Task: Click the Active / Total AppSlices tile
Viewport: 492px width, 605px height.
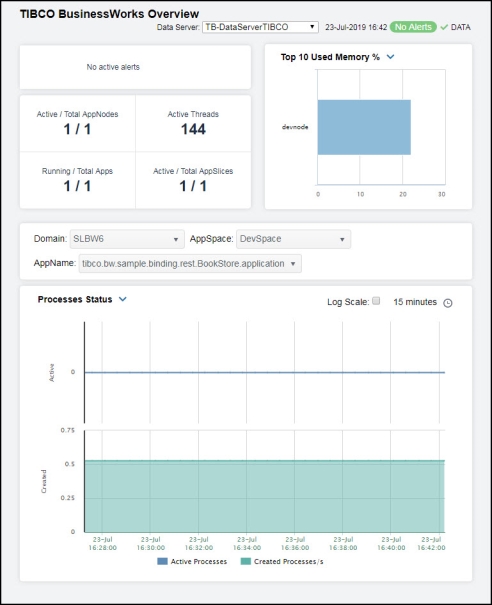Action: click(x=193, y=180)
